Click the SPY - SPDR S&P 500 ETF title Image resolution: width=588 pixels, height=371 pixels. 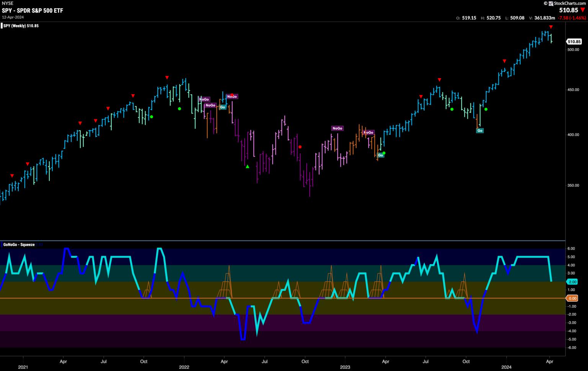[33, 10]
